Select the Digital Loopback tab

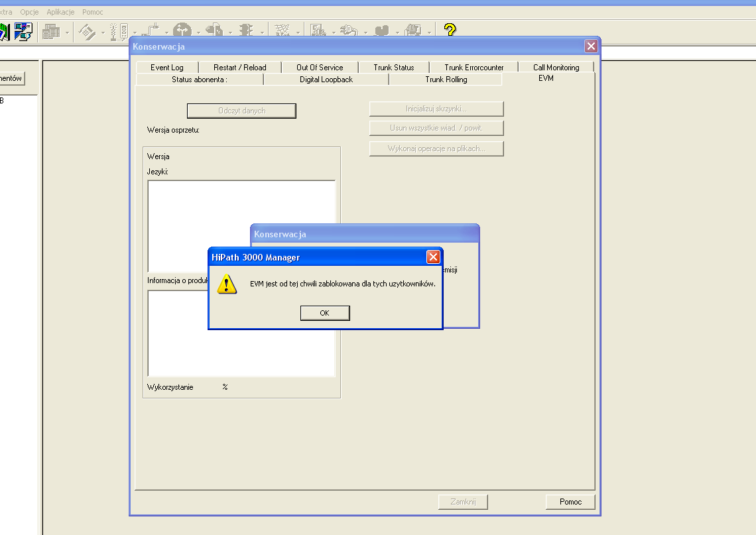tap(326, 80)
